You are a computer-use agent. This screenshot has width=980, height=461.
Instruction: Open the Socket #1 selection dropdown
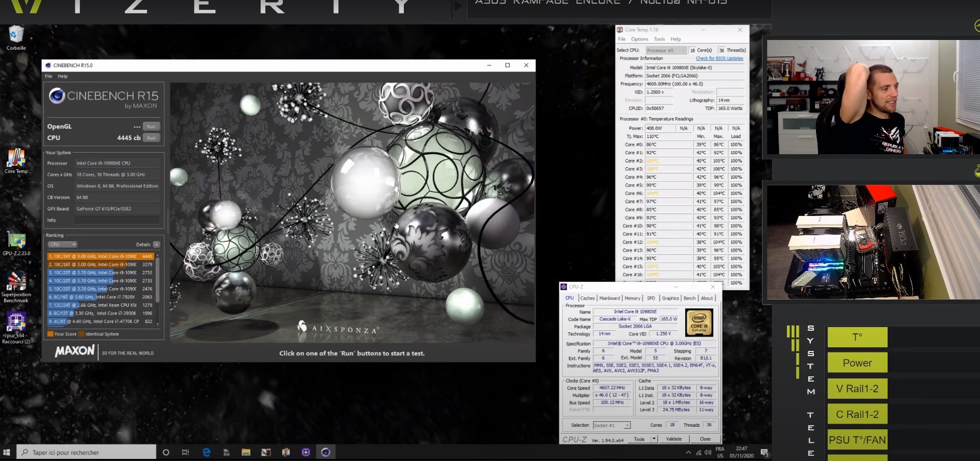pyautogui.click(x=611, y=425)
